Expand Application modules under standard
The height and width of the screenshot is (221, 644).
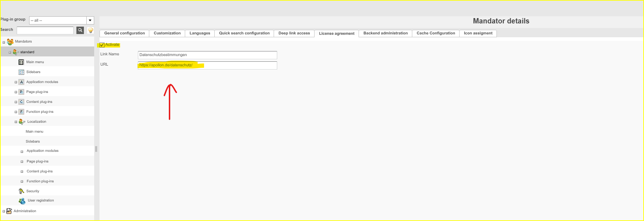point(16,82)
